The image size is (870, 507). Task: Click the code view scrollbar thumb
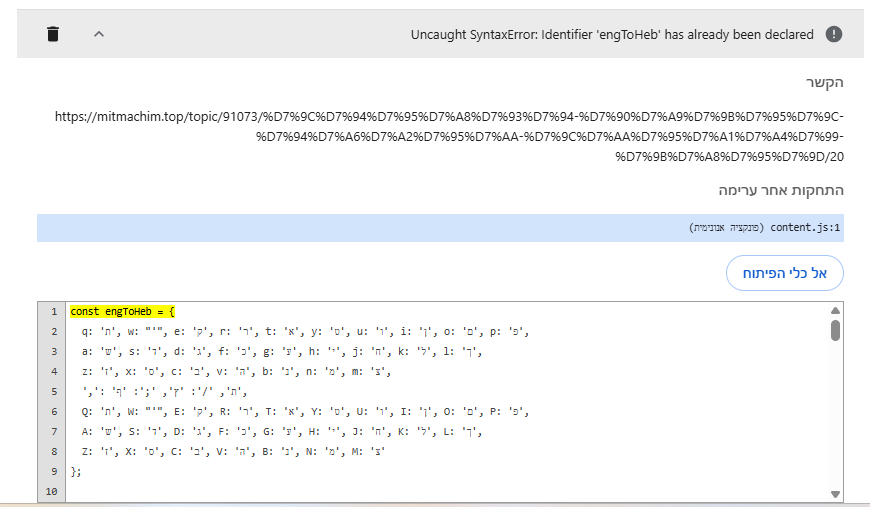click(x=836, y=330)
